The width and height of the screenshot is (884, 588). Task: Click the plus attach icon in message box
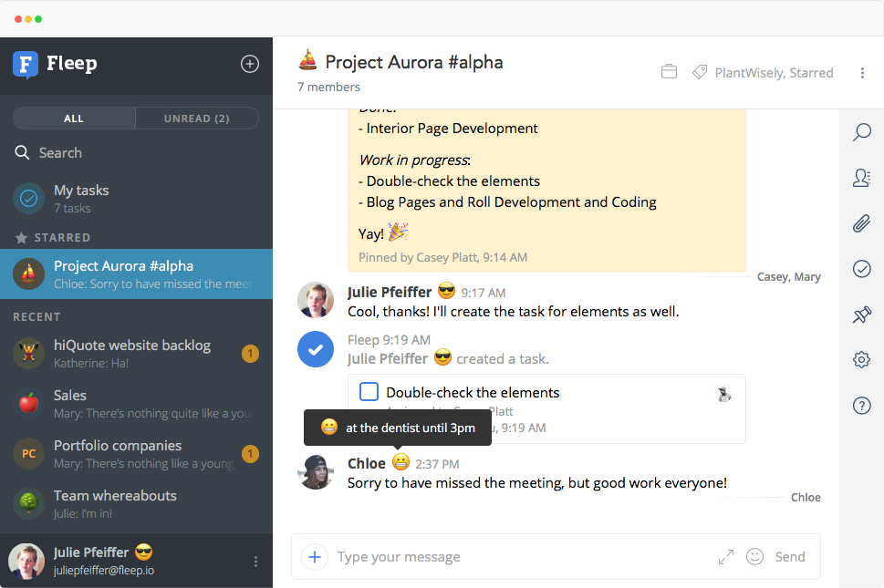click(x=315, y=557)
